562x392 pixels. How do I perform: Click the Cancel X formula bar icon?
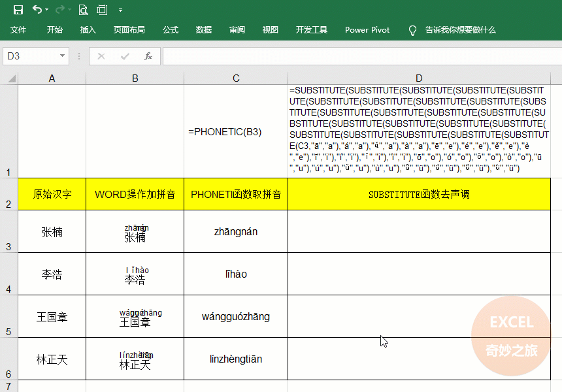(x=101, y=56)
